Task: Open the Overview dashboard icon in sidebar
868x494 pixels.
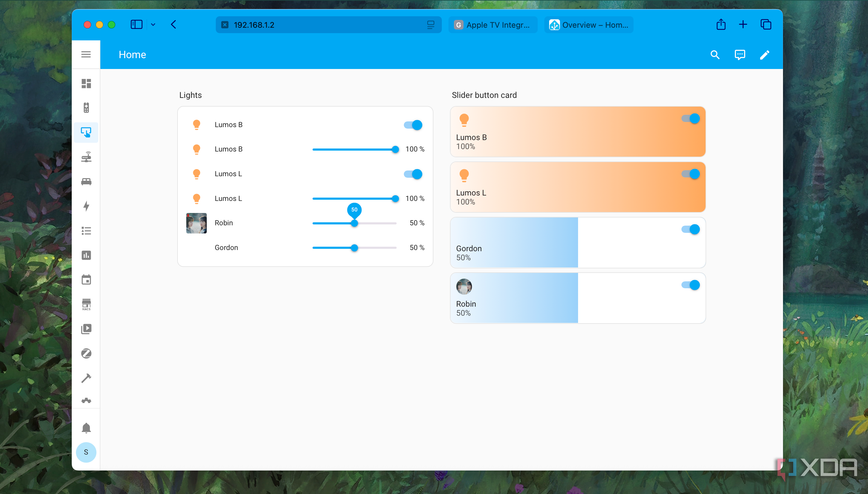Action: click(86, 83)
